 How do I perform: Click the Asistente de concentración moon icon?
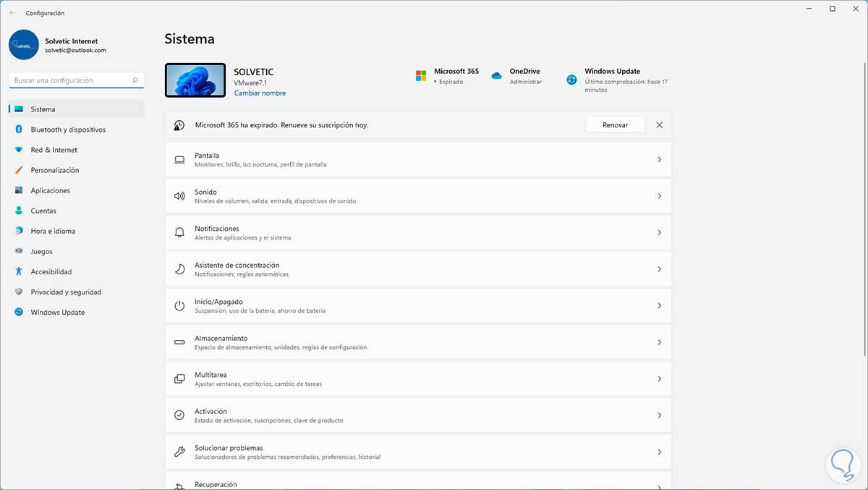pyautogui.click(x=180, y=269)
